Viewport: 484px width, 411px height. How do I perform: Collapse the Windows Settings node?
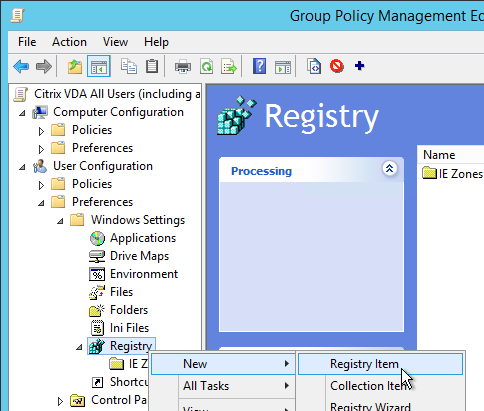point(60,221)
